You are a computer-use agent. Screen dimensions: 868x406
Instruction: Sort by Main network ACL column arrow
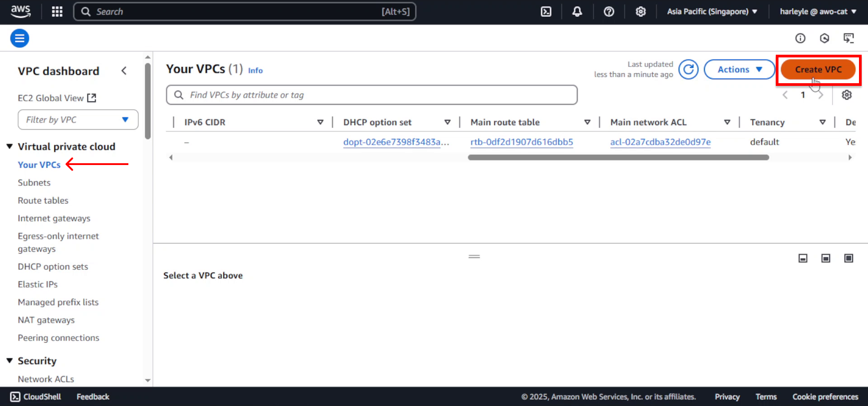(x=727, y=122)
